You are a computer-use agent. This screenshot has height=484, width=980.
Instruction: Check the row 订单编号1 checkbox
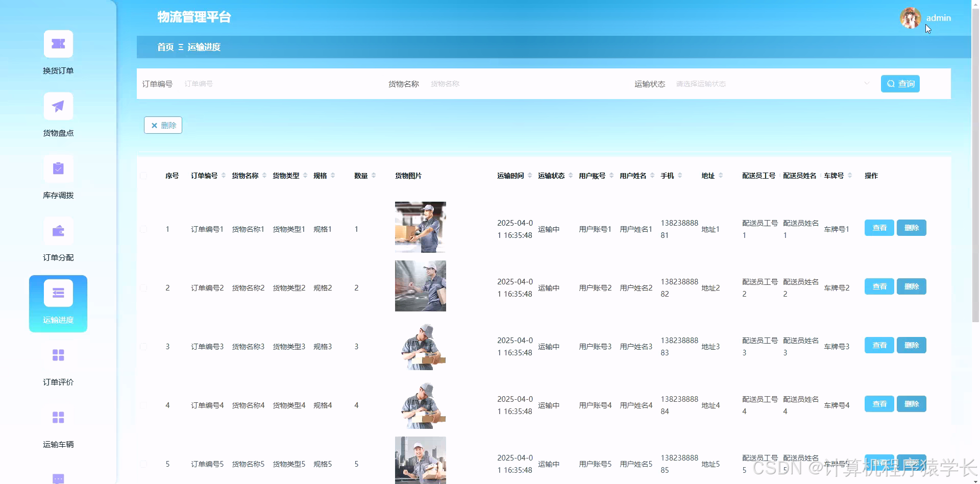pos(143,229)
